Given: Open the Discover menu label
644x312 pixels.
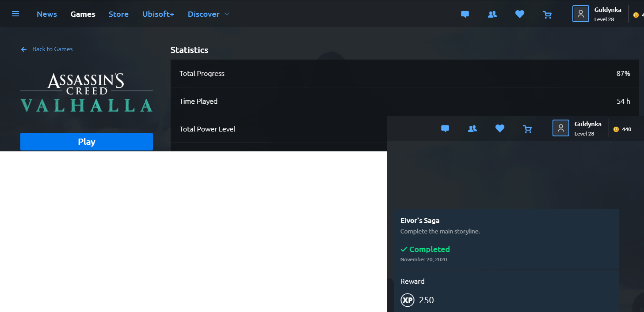Looking at the screenshot, I should [x=204, y=14].
